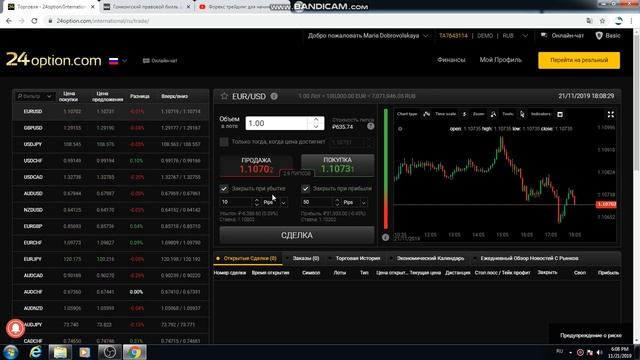
Task: Open Windows Start menu
Action: tap(10, 352)
